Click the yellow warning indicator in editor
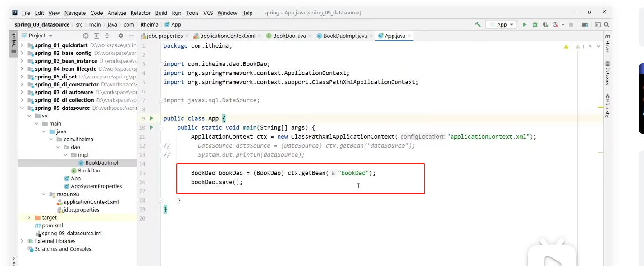 (x=568, y=46)
